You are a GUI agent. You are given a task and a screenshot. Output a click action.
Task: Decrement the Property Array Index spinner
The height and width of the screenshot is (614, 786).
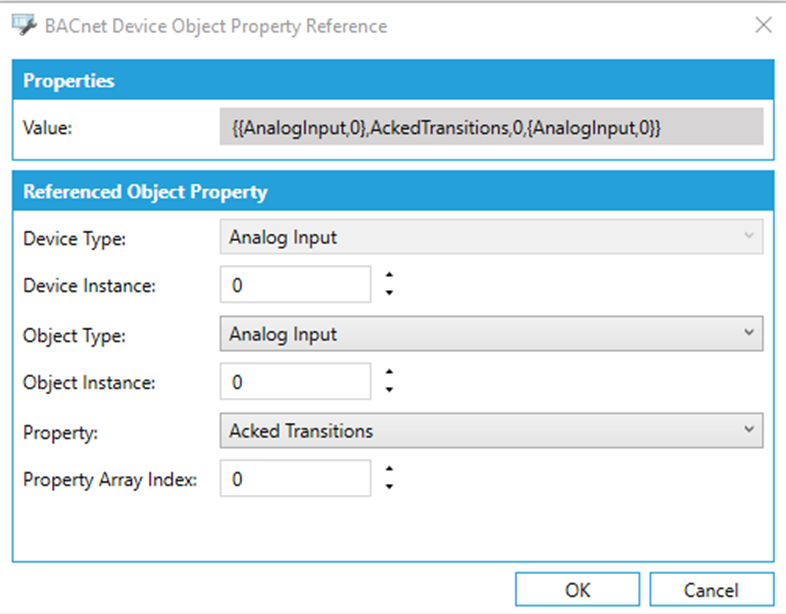coord(389,487)
